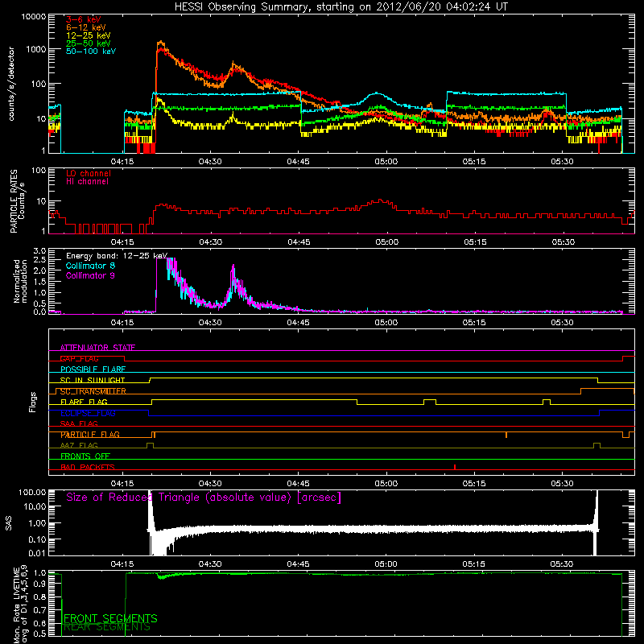
Task: Click the PARTICLE_FLAG label
Action: (x=90, y=435)
